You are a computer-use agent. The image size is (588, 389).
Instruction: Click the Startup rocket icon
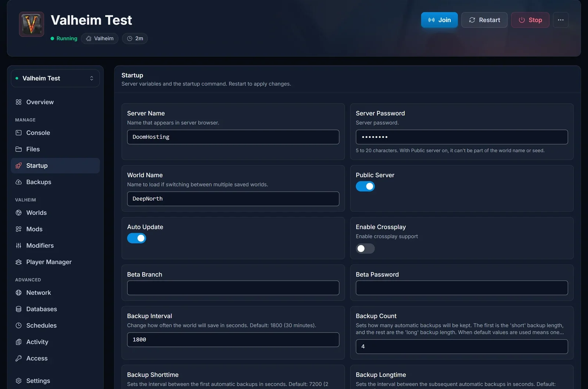(x=19, y=166)
